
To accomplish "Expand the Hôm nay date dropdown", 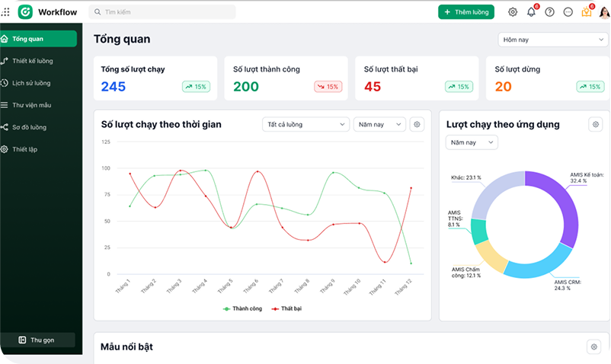I will (553, 40).
